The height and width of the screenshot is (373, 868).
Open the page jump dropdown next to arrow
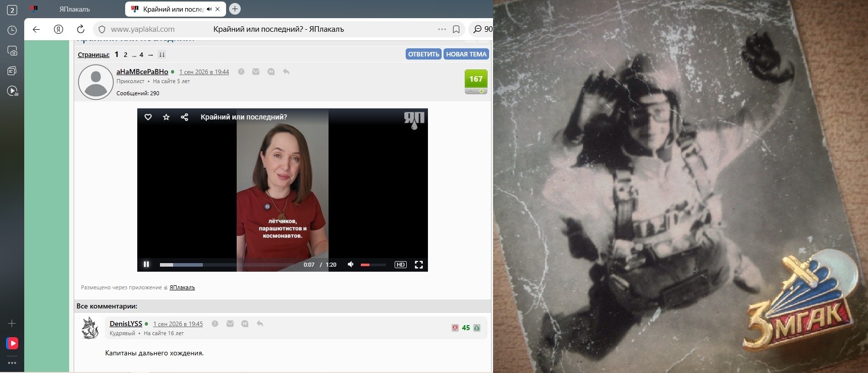(162, 54)
